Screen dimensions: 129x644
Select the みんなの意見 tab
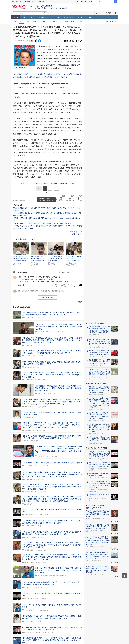coord(68,17)
